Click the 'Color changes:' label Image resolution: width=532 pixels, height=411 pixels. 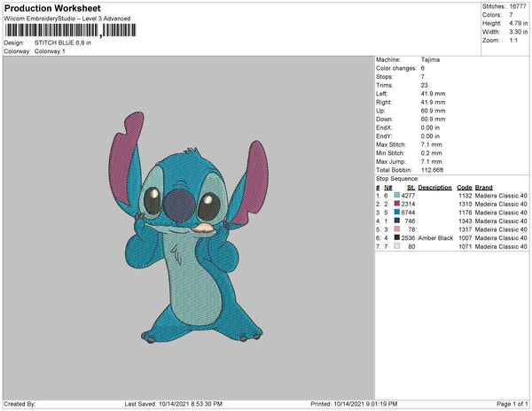coord(396,68)
